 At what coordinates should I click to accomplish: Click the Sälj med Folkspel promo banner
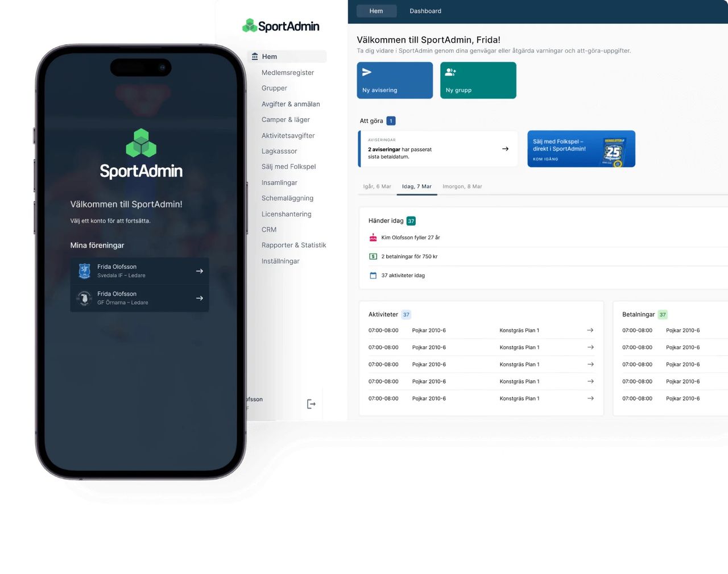[x=581, y=149]
